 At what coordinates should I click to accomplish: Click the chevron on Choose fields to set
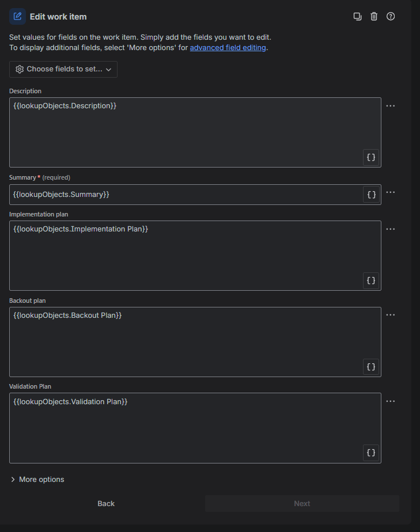(109, 69)
